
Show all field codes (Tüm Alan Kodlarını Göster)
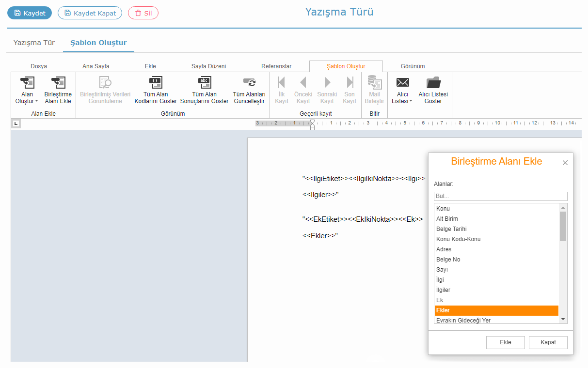click(156, 91)
